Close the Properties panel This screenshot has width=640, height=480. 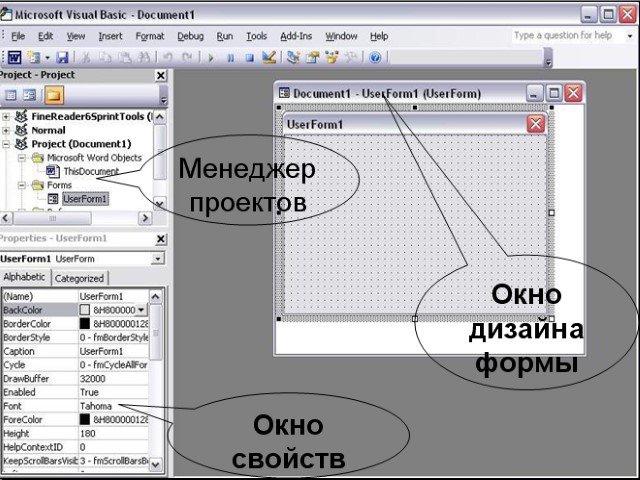pyautogui.click(x=161, y=239)
